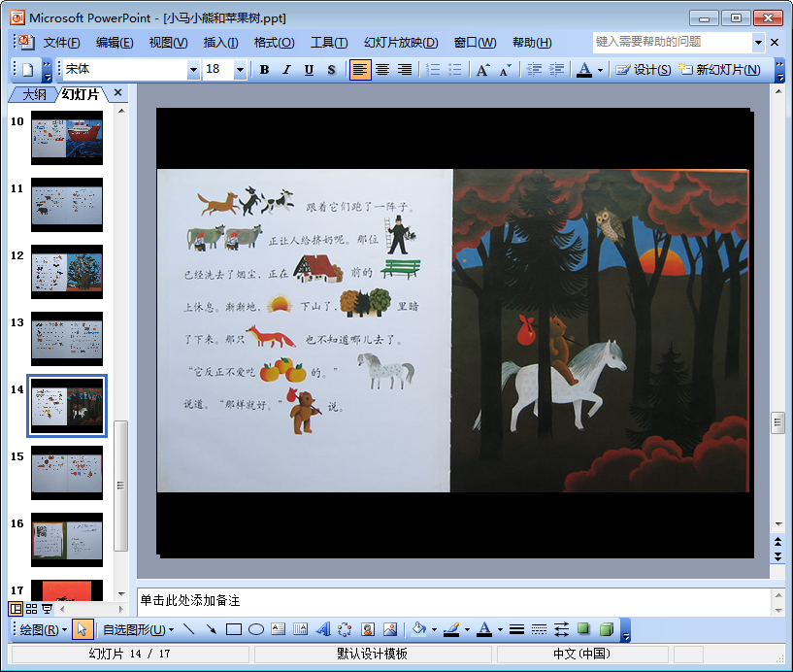Image resolution: width=793 pixels, height=672 pixels.
Task: Click 新幻灯片(N) new slide button
Action: tap(719, 70)
